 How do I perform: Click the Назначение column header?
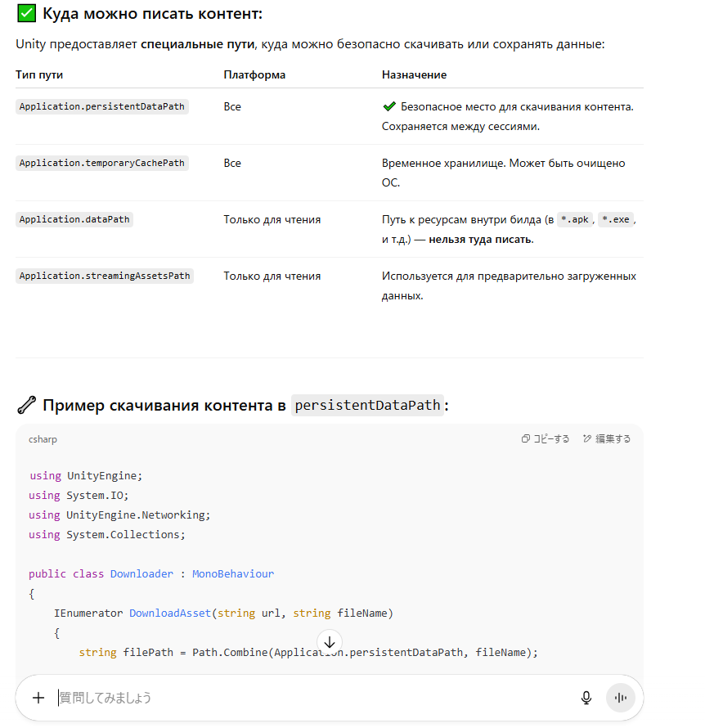click(414, 74)
